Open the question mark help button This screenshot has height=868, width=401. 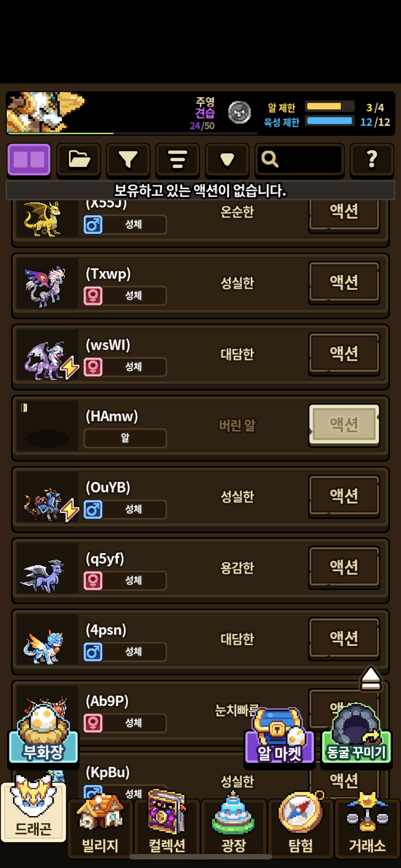click(x=372, y=160)
